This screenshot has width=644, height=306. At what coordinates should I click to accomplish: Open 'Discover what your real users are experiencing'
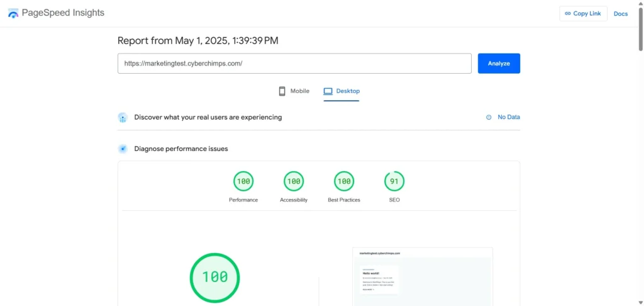[208, 117]
